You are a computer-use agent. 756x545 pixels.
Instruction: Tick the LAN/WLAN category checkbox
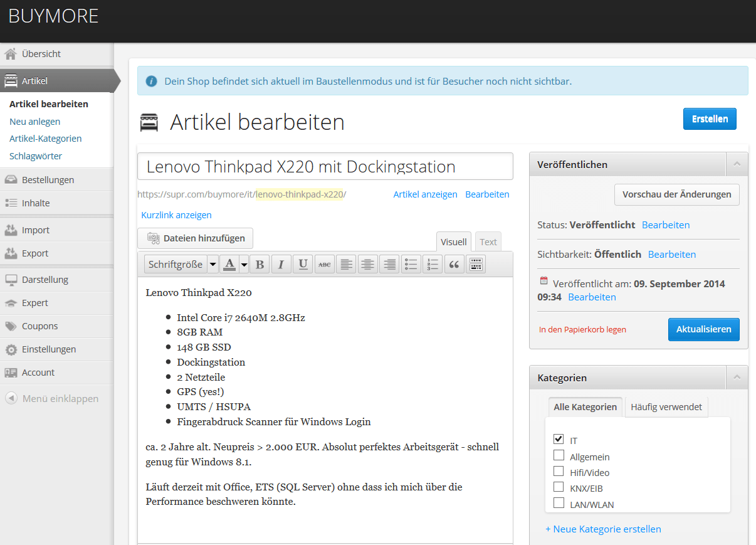coord(559,503)
